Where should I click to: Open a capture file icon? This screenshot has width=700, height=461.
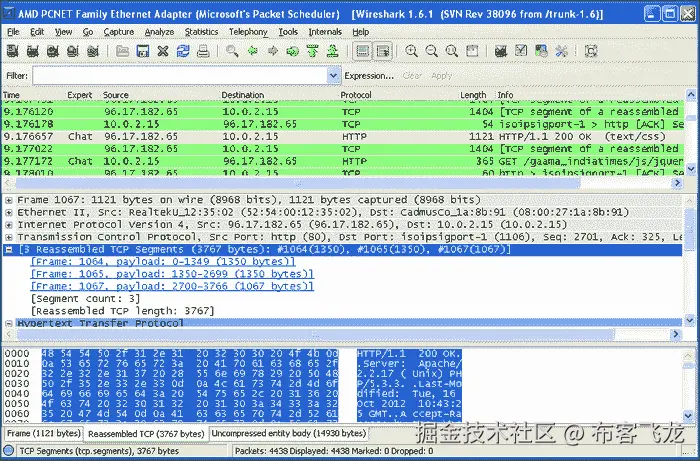click(122, 51)
